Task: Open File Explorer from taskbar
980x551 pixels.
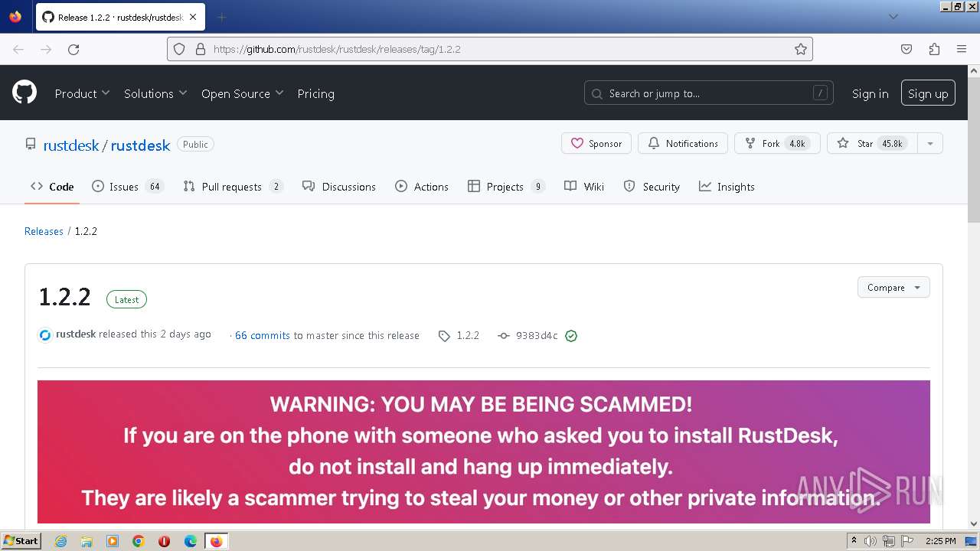Action: pyautogui.click(x=87, y=541)
